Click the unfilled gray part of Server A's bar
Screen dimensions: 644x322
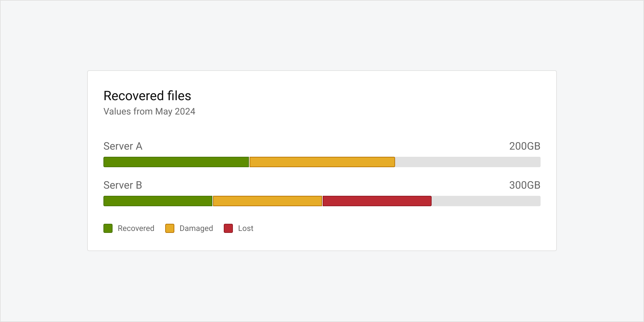pos(468,162)
